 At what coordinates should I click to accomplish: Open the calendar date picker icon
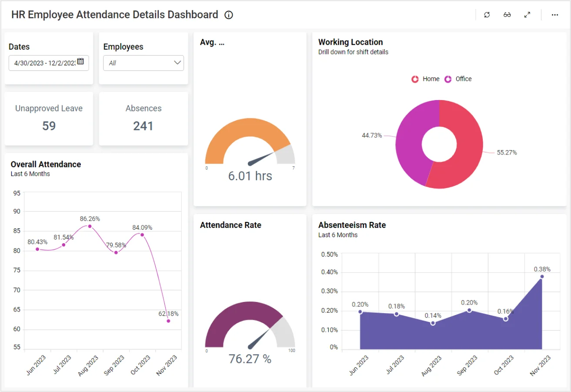(80, 61)
